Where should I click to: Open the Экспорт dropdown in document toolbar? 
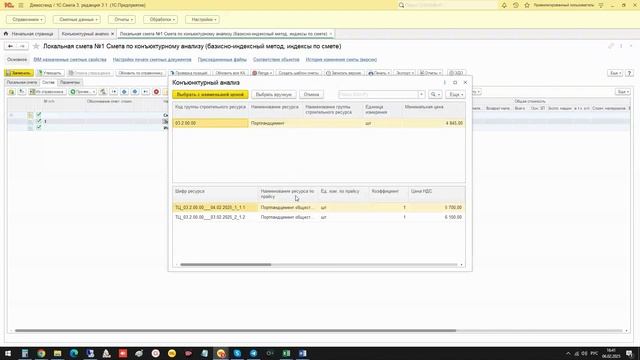405,73
